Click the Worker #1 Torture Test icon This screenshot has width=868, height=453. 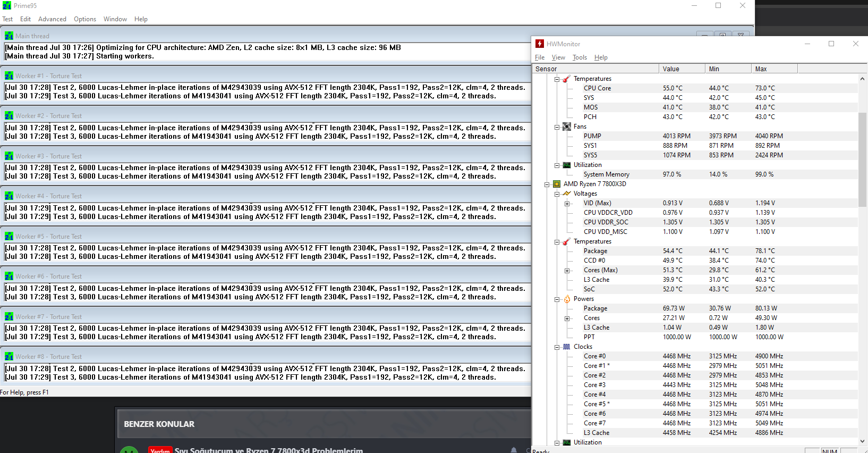pos(9,75)
